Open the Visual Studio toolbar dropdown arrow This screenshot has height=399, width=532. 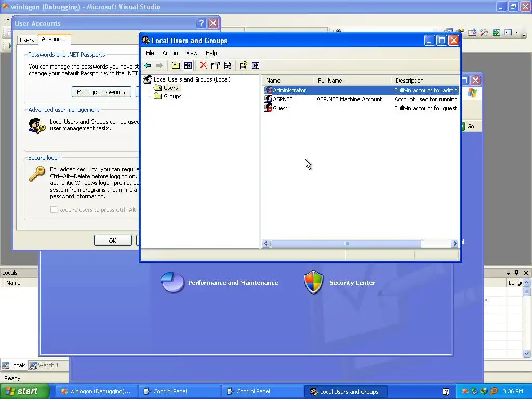(x=517, y=33)
